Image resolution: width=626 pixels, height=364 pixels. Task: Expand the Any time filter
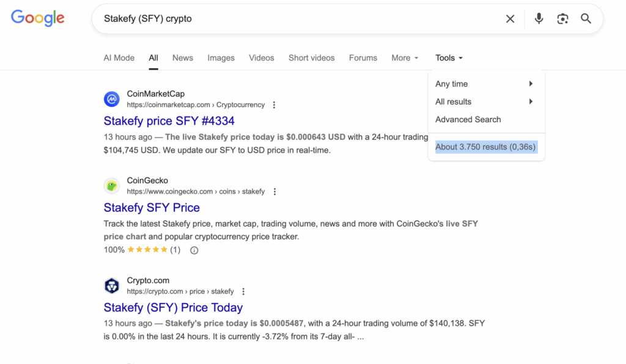(x=484, y=84)
